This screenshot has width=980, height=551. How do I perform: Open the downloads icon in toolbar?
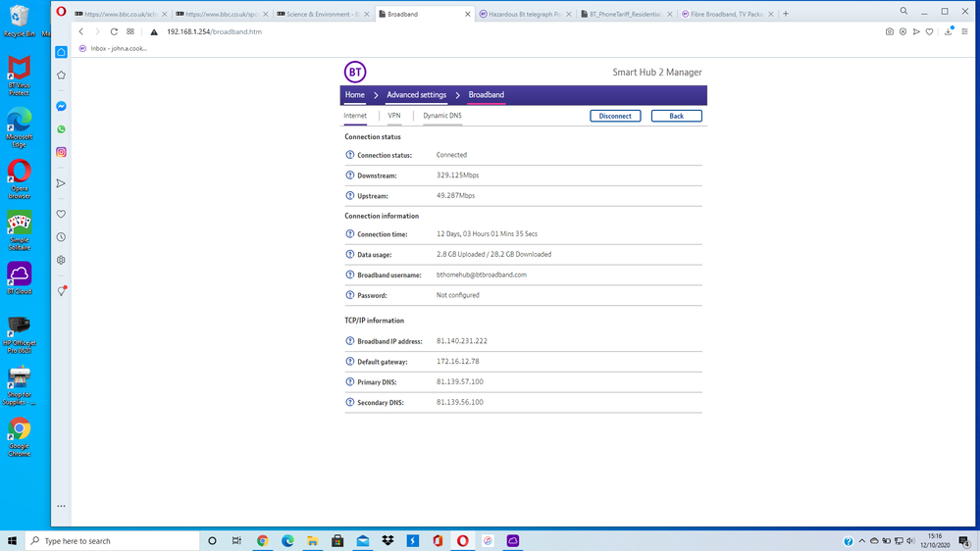click(948, 31)
